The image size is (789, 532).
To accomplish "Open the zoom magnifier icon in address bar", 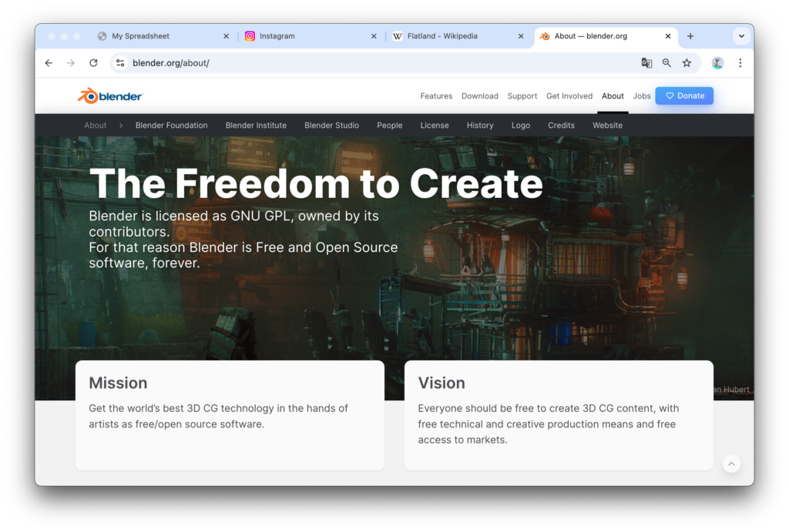I will pos(666,63).
